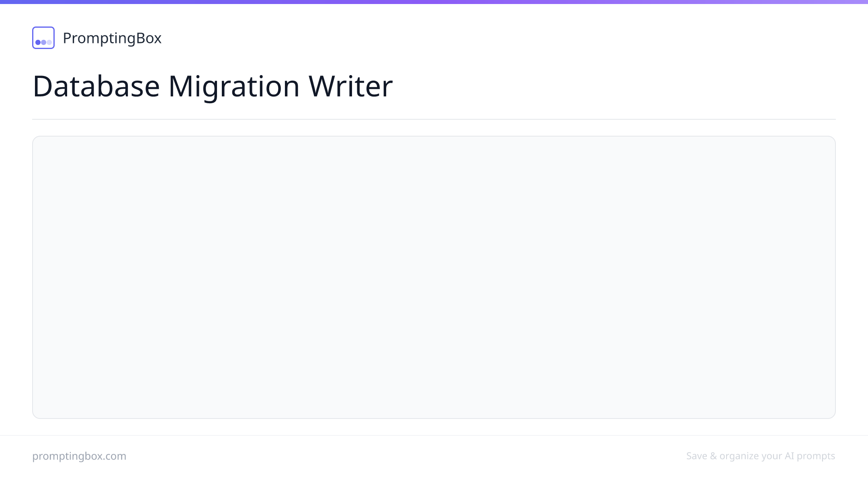Click the darkest purple dot in the logo
Viewport: 868px width, 482px height.
38,42
